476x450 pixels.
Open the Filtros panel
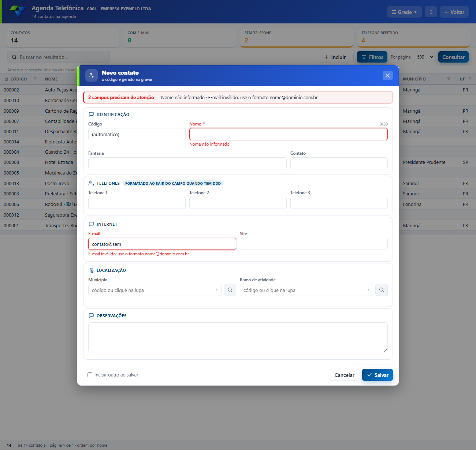tap(372, 57)
